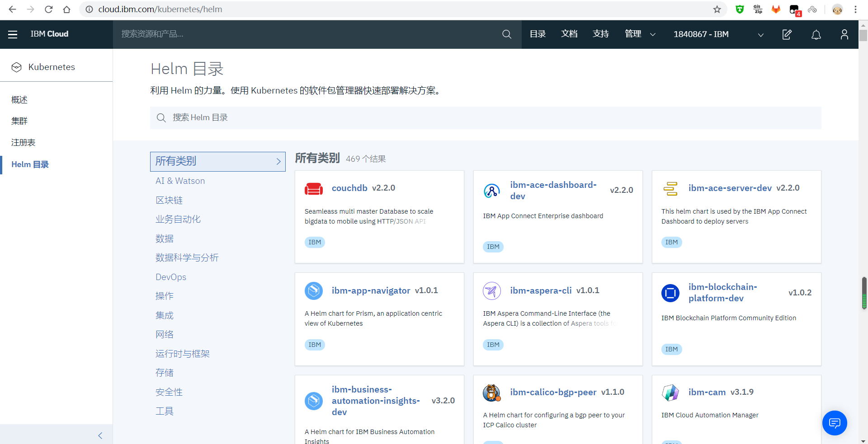Image resolution: width=868 pixels, height=444 pixels.
Task: Focus the 搜索资源和产品 header search field
Action: pyautogui.click(x=316, y=34)
